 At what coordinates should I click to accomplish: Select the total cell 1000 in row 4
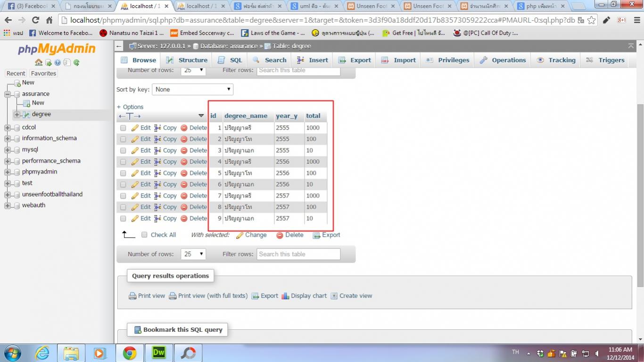tap(313, 162)
